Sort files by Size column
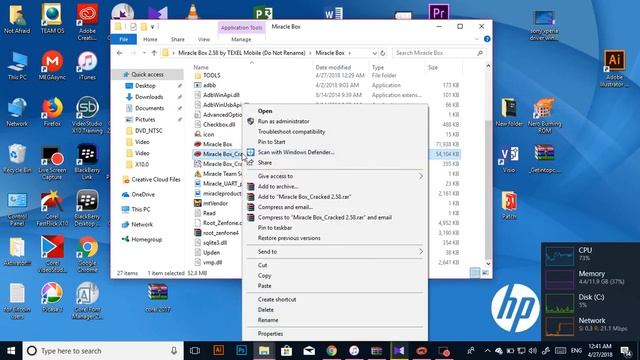This screenshot has height=360, width=640. click(433, 67)
